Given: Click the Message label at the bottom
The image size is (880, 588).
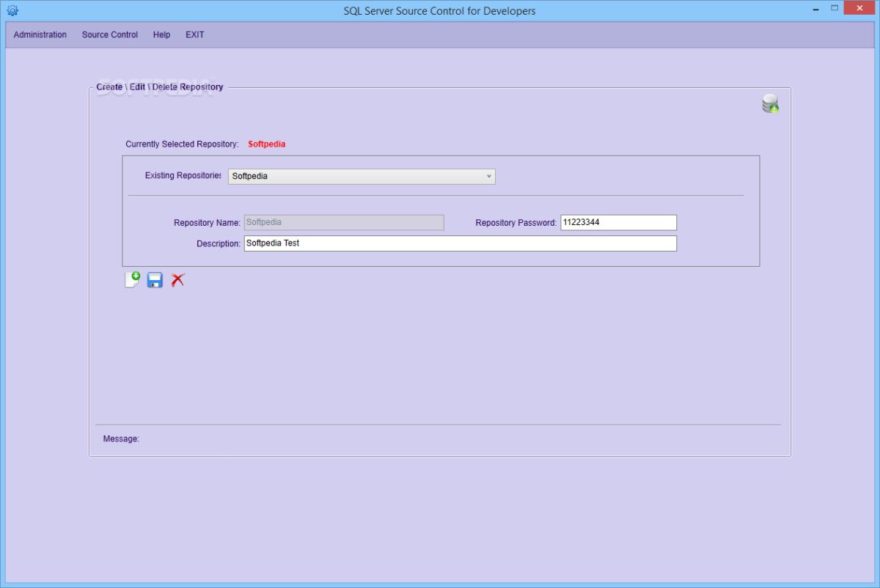Looking at the screenshot, I should click(121, 439).
